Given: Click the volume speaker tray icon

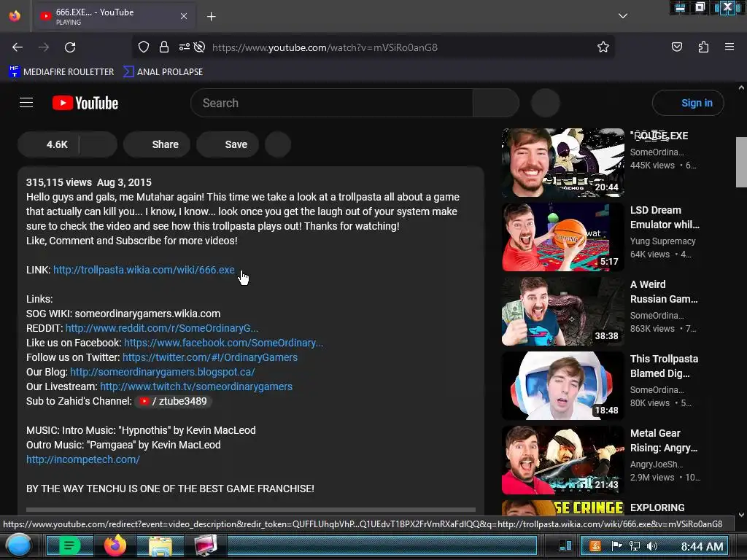Looking at the screenshot, I should click(652, 546).
